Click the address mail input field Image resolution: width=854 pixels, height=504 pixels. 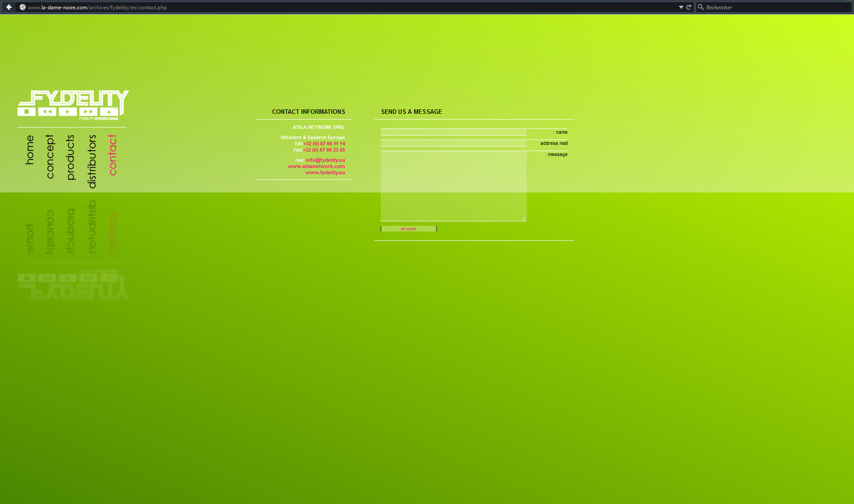[453, 143]
